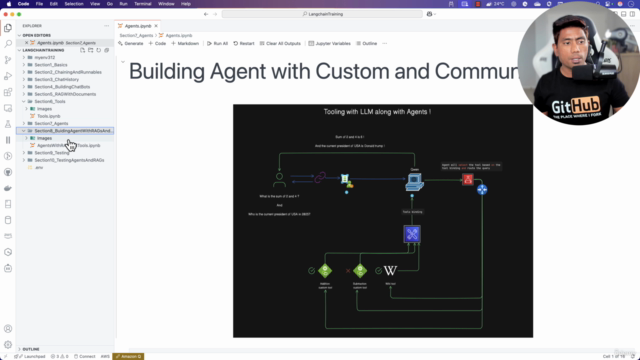Open the Explorer view in activity bar
This screenshot has height=360, width=640.
pos(8,28)
